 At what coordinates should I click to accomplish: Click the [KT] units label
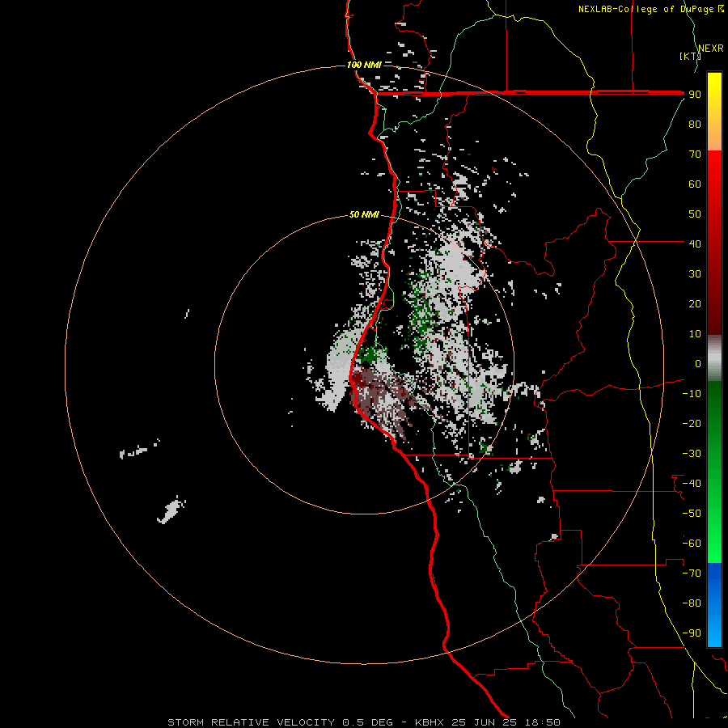pyautogui.click(x=690, y=56)
